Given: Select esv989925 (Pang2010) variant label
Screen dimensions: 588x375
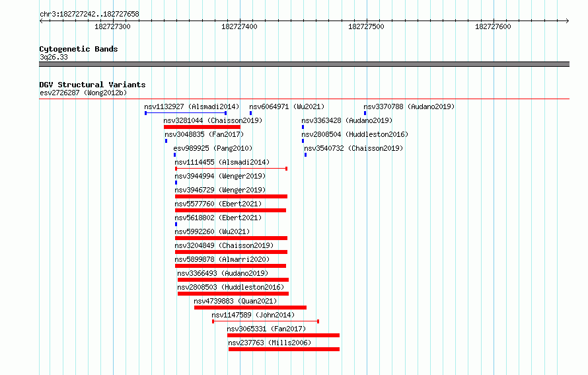Looking at the screenshot, I should [x=213, y=148].
